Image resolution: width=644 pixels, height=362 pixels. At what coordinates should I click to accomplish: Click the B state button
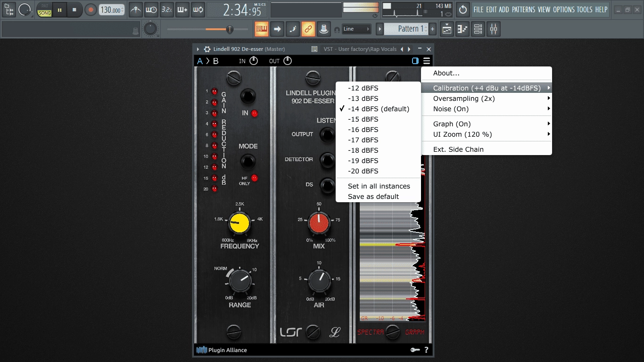pos(215,61)
